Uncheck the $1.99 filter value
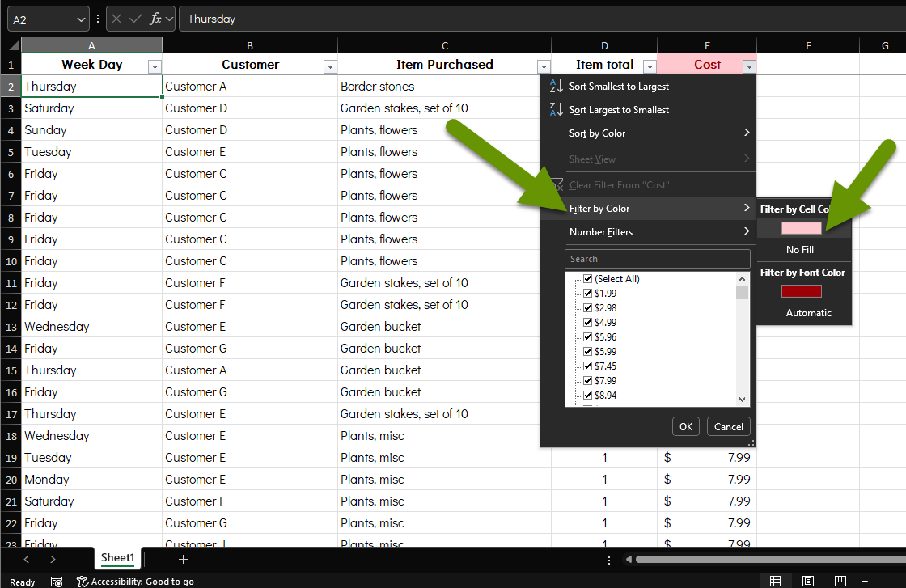This screenshot has height=588, width=906. 587,293
